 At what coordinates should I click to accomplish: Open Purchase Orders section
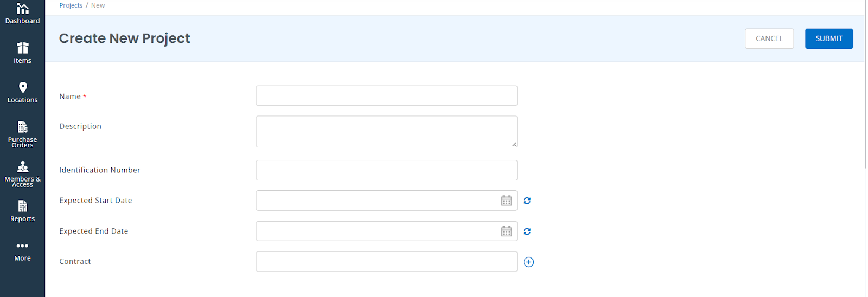pos(22,134)
